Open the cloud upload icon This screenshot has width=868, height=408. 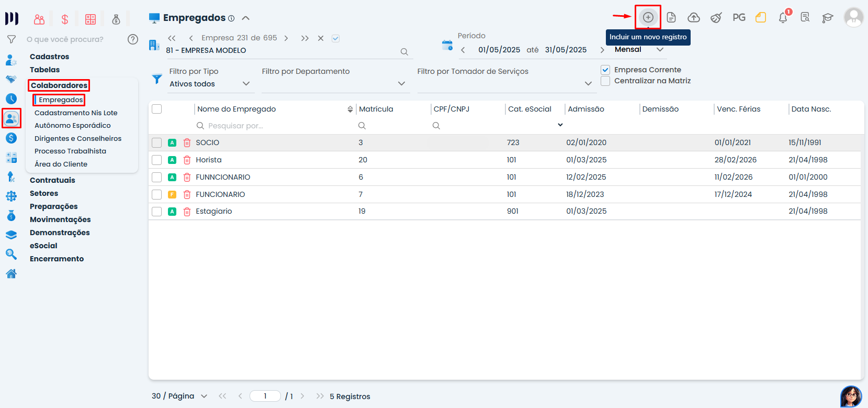(x=693, y=18)
